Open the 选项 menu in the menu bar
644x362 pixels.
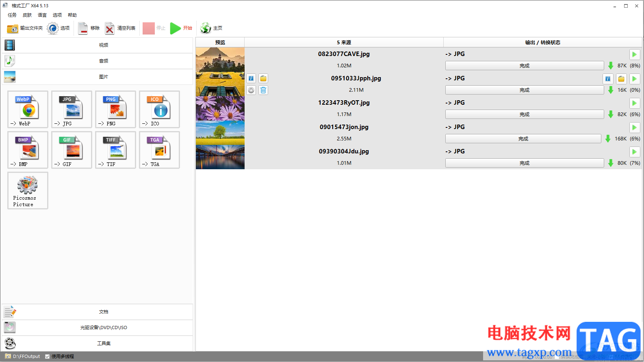point(57,15)
